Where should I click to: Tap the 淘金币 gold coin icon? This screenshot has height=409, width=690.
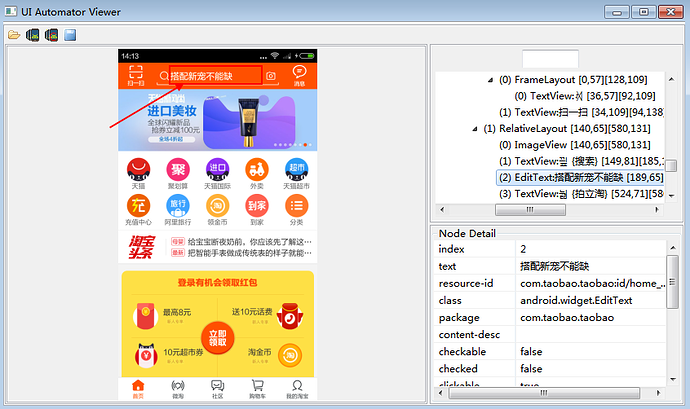(290, 355)
